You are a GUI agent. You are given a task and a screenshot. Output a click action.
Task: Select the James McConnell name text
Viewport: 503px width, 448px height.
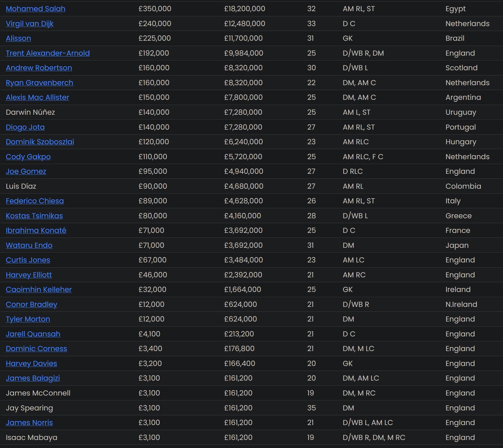coord(38,393)
